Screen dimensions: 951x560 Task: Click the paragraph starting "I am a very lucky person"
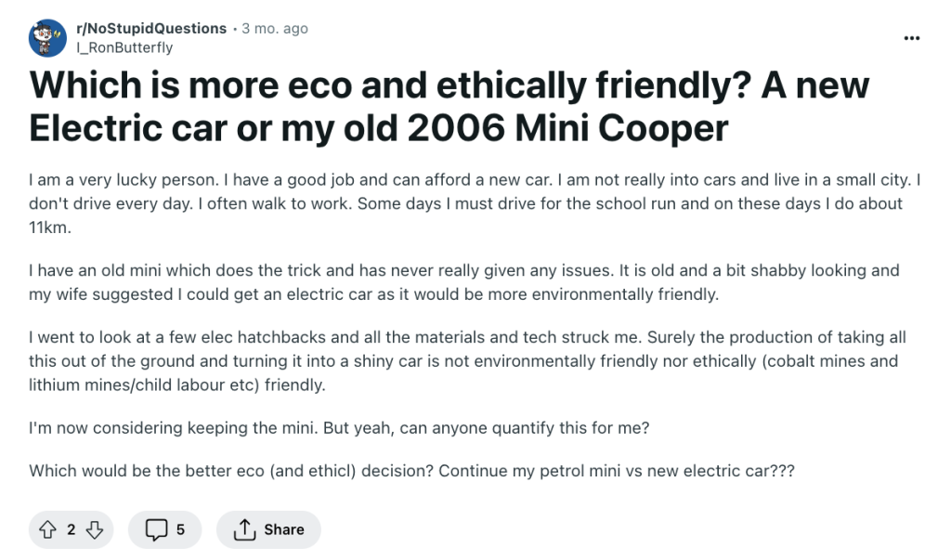click(x=464, y=203)
